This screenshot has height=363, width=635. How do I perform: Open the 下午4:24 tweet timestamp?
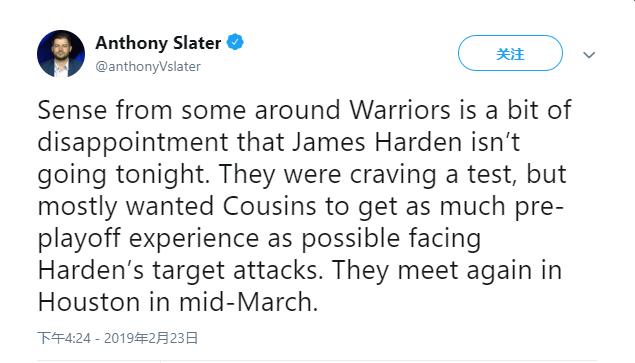[64, 338]
